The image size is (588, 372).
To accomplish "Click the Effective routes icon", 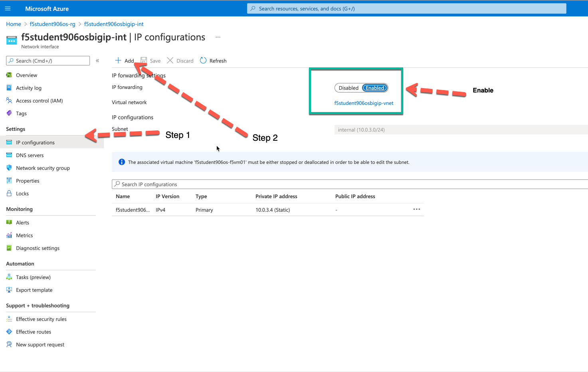I will click(9, 332).
